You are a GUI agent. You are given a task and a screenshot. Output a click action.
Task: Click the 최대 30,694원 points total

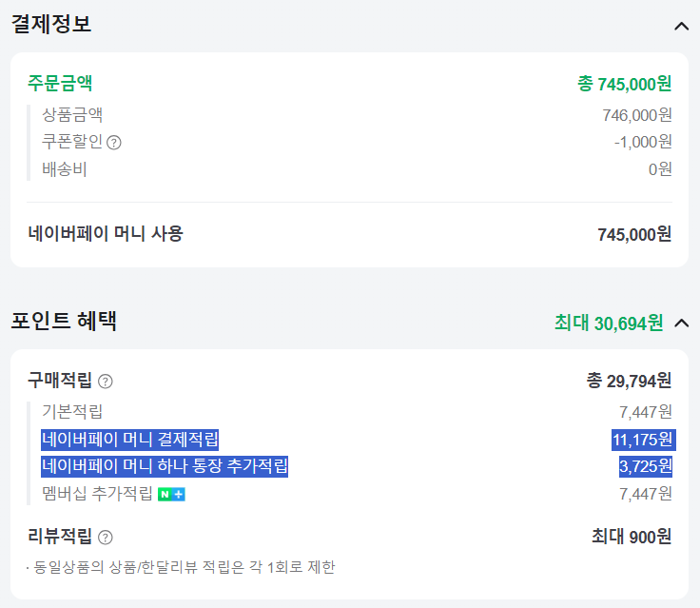(609, 323)
